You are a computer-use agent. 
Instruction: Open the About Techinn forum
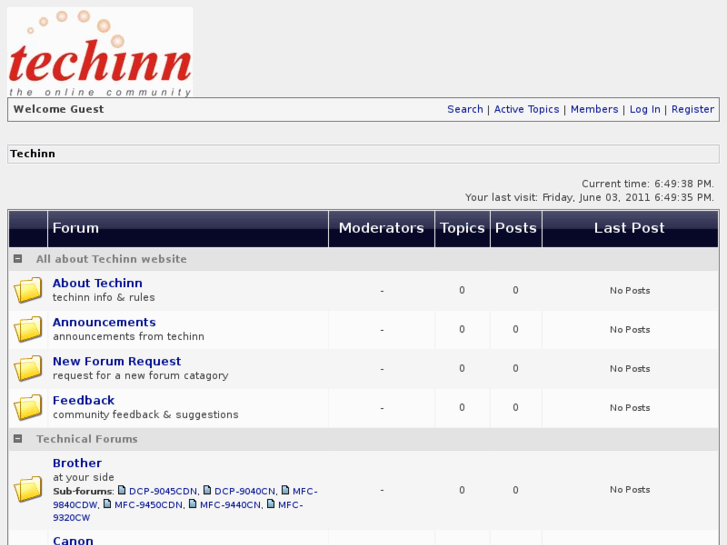coord(97,283)
